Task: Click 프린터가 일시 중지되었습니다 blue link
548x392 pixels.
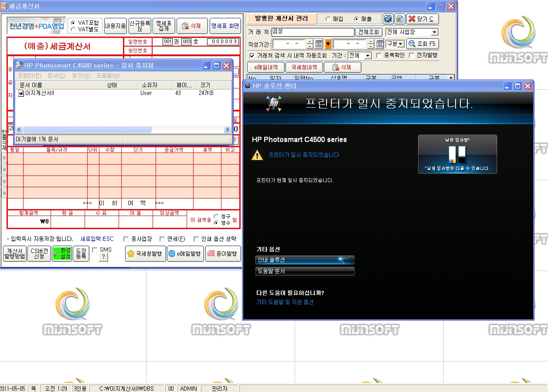Action: click(x=304, y=155)
